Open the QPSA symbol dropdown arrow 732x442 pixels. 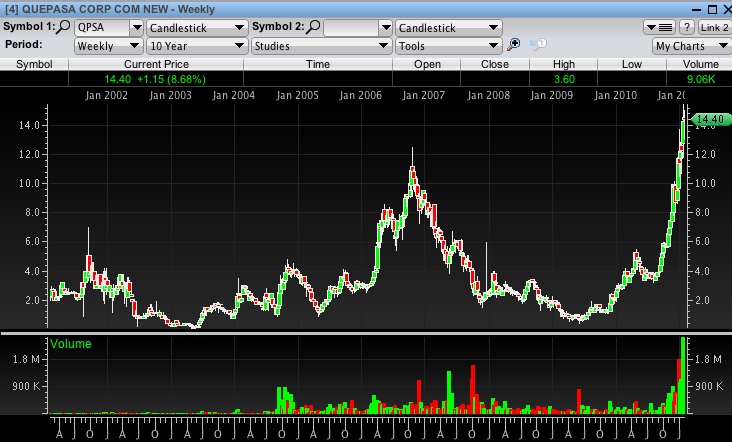pyautogui.click(x=136, y=28)
